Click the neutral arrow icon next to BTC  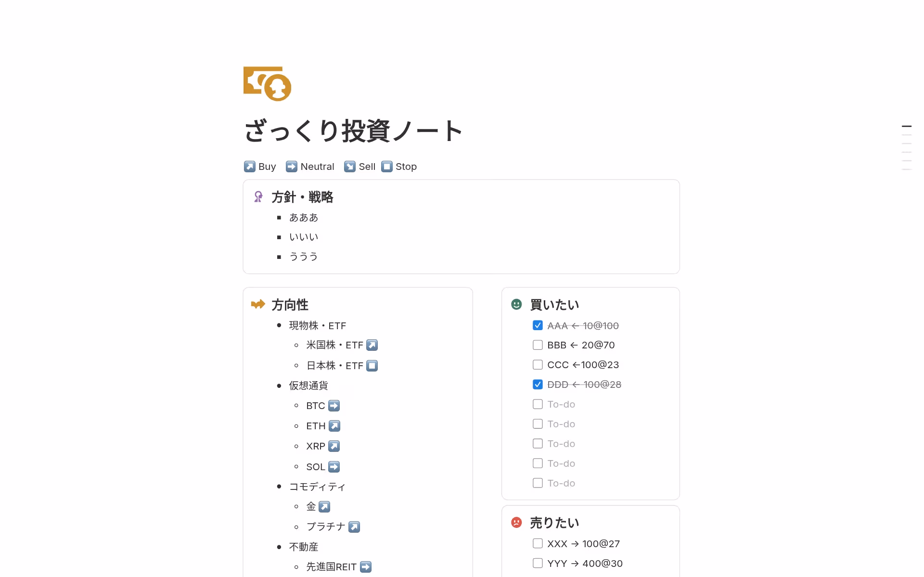(x=334, y=406)
